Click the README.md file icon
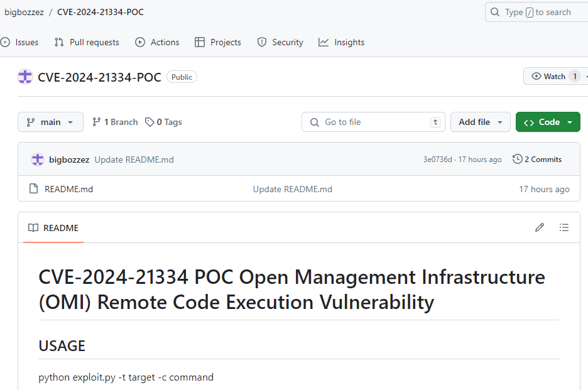This screenshot has height=390, width=588. (34, 189)
